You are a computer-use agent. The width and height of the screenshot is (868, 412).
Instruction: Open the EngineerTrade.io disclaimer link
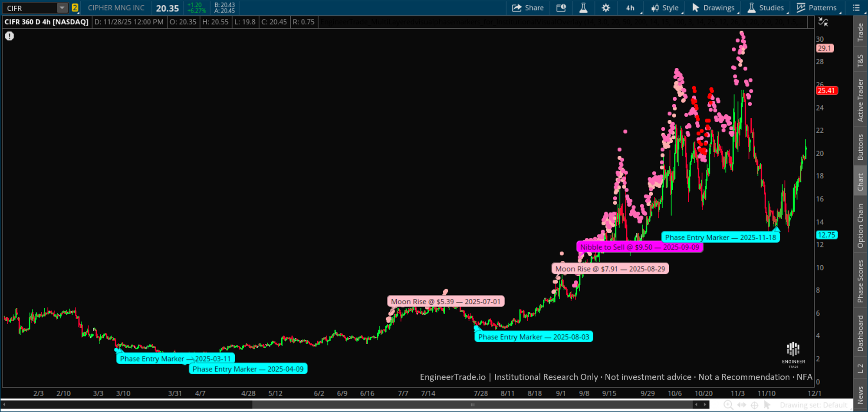453,377
